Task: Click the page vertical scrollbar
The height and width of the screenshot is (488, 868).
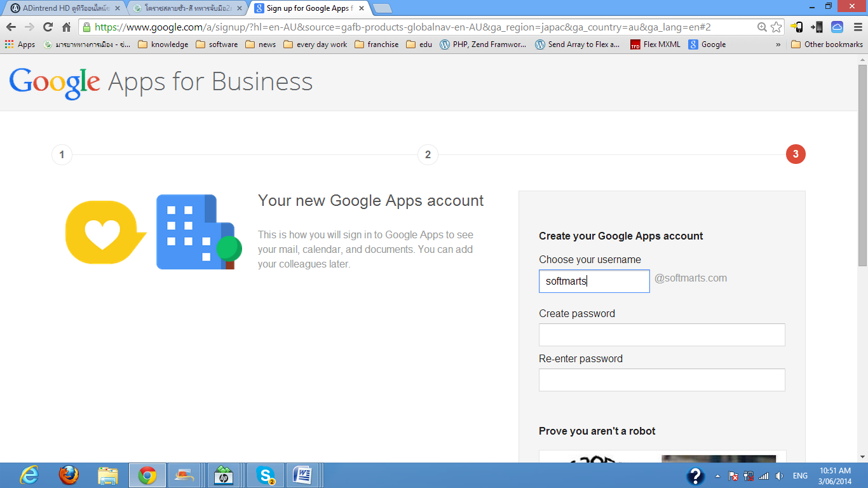Action: 862,165
